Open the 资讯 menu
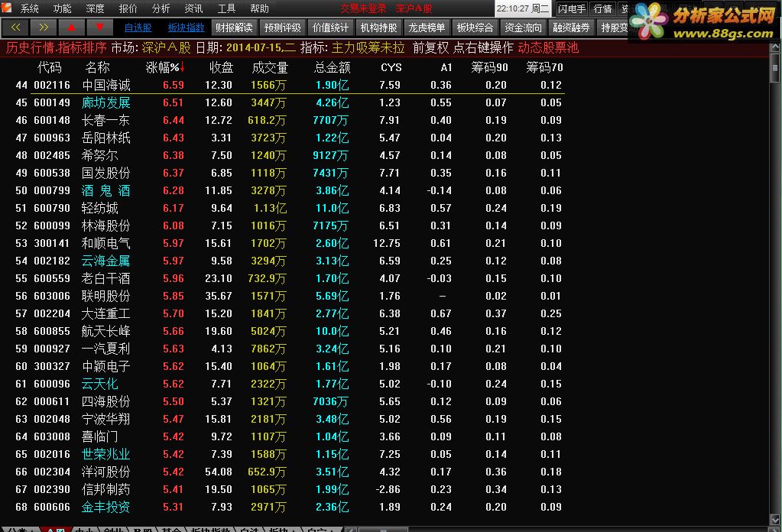Screen dimensions: 782x532 point(193,8)
